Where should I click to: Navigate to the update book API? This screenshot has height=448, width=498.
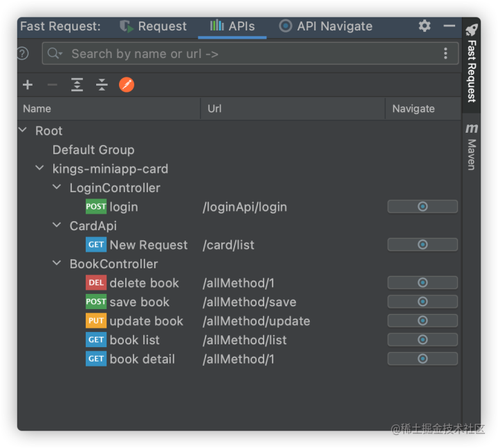point(423,321)
